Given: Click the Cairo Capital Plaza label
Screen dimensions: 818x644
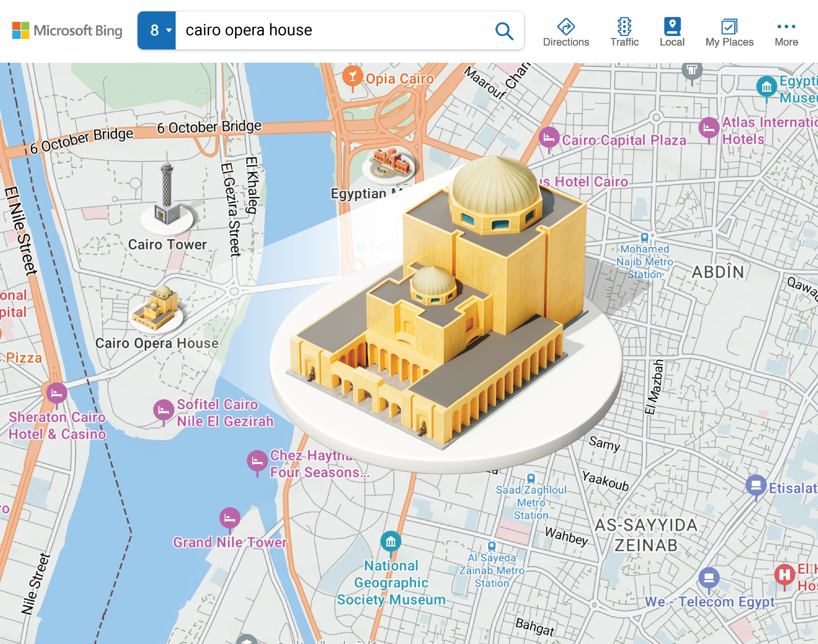Looking at the screenshot, I should click(624, 140).
